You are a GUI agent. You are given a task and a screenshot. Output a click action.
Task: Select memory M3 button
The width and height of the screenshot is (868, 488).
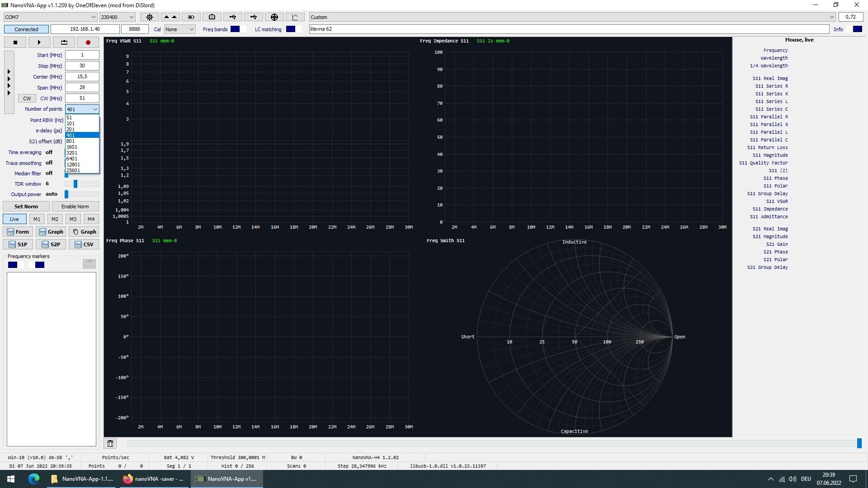[x=73, y=220]
